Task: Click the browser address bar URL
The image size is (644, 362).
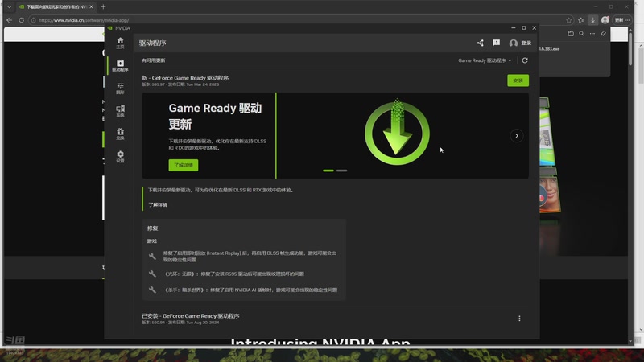Action: click(x=84, y=20)
